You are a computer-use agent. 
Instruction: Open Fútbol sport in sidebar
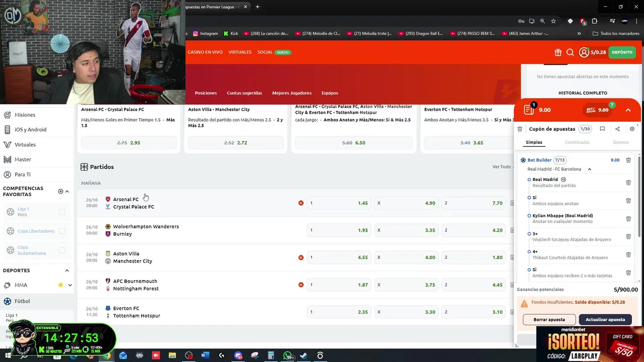[22, 301]
